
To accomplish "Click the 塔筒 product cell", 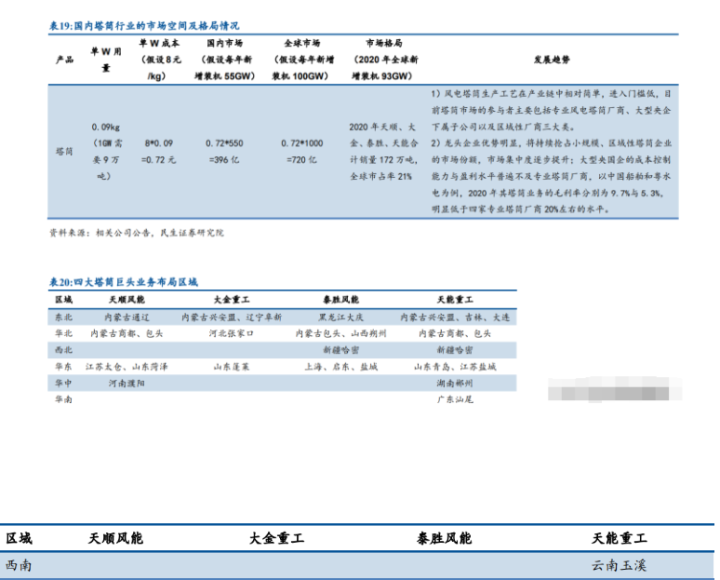I will click(x=64, y=150).
